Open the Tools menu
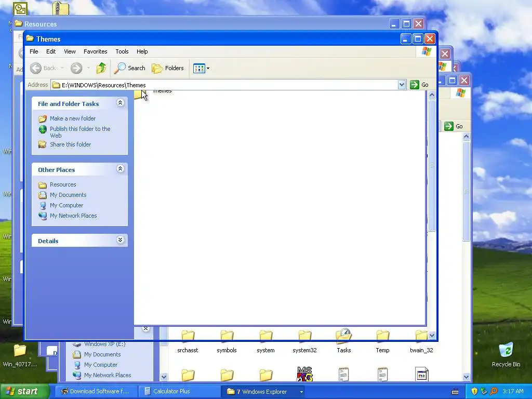The image size is (532, 399). 122,51
